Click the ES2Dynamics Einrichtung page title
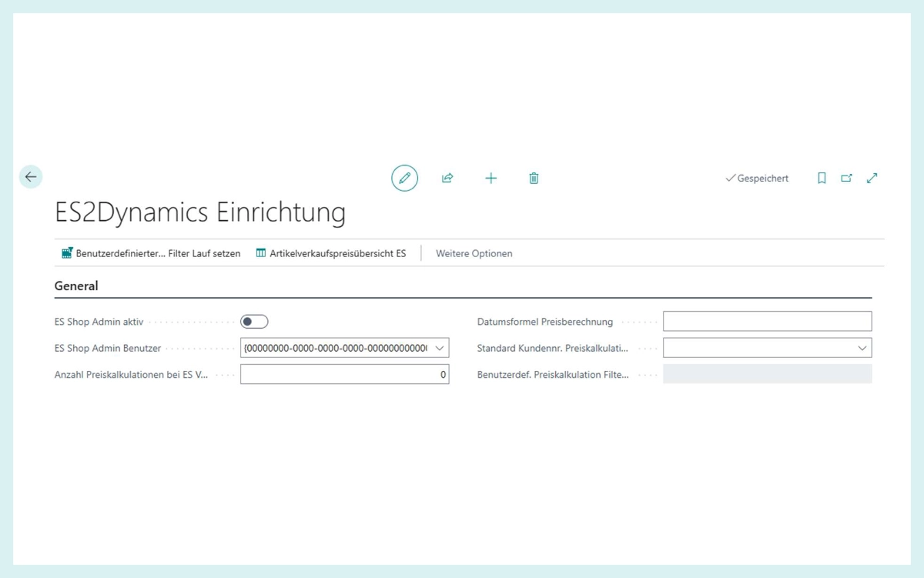This screenshot has height=578, width=924. 200,212
